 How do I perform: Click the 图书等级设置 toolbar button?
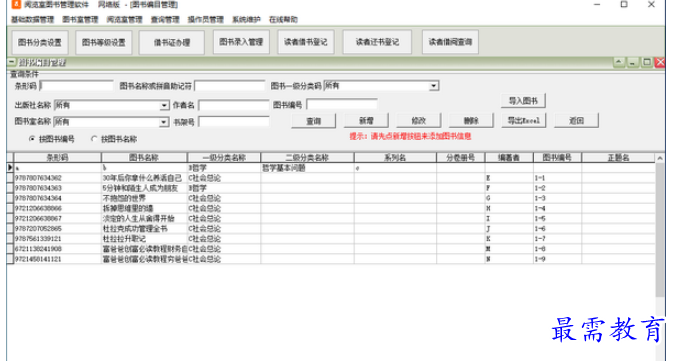point(103,42)
